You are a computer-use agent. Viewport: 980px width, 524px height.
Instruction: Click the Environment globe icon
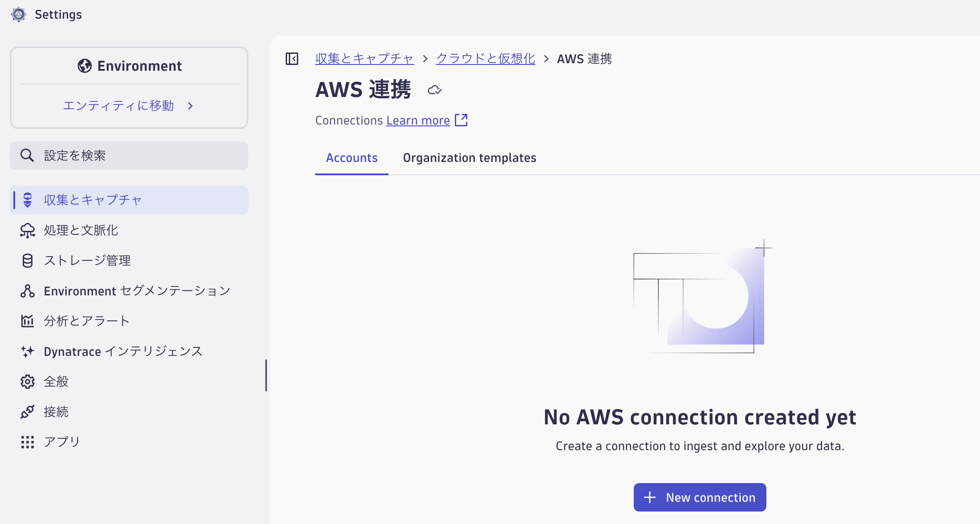click(85, 66)
